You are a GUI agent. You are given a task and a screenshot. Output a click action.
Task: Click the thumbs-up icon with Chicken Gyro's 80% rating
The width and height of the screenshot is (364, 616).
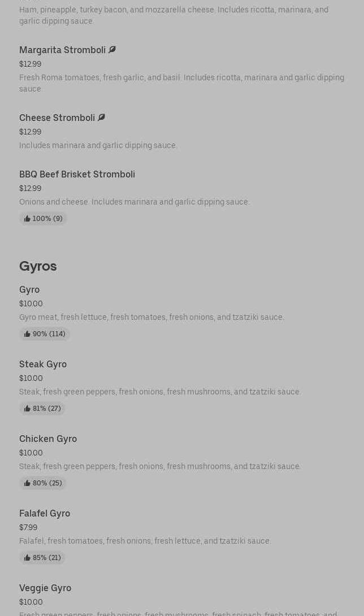pyautogui.click(x=27, y=483)
